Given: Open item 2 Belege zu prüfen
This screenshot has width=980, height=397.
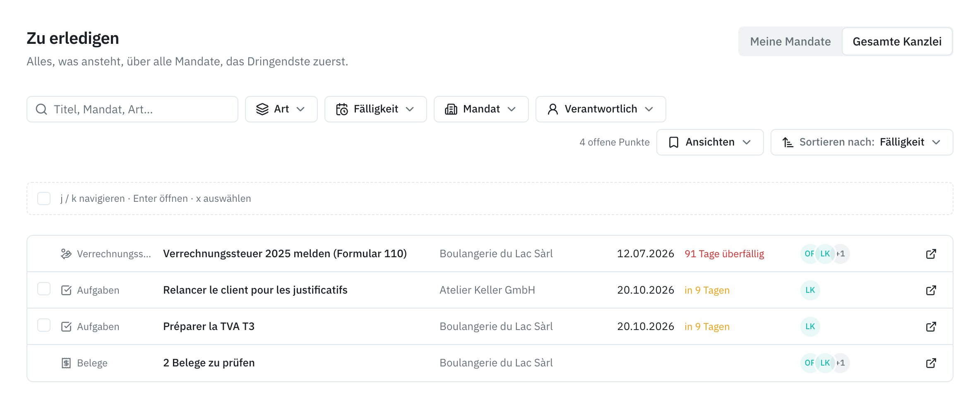Looking at the screenshot, I should (209, 363).
